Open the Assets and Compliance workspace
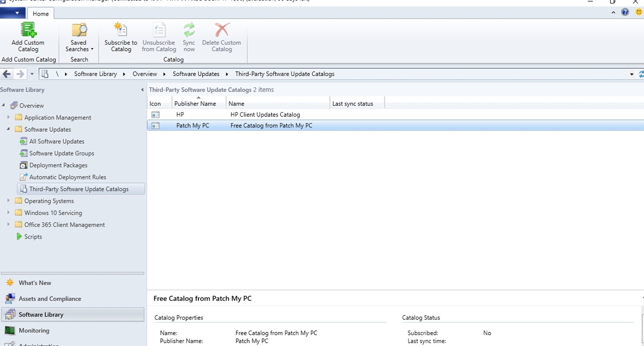 coord(73,299)
